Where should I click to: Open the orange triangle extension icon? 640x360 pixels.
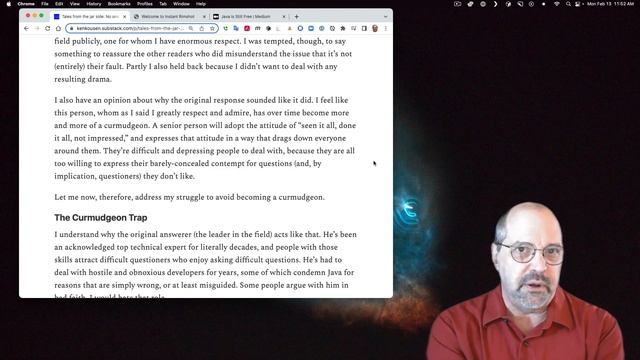coord(289,29)
